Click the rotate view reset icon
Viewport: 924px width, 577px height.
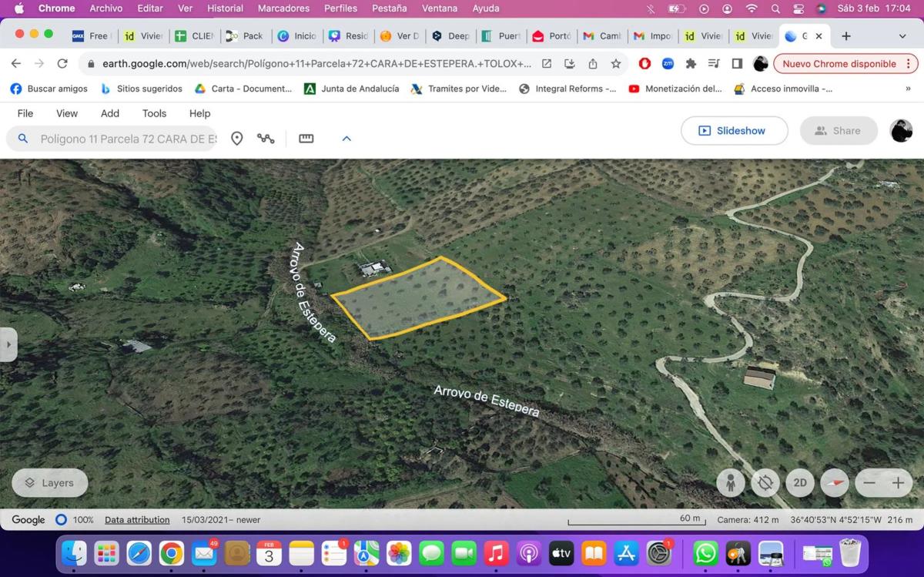point(765,483)
